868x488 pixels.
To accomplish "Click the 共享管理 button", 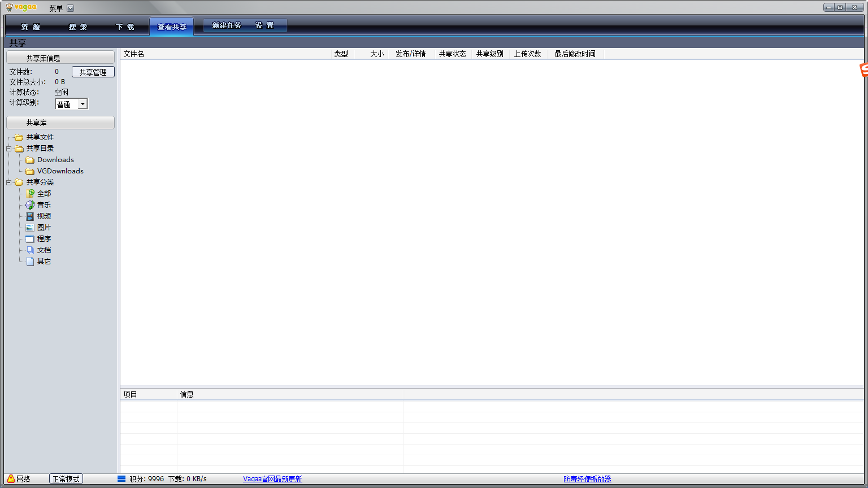I will pyautogui.click(x=93, y=72).
